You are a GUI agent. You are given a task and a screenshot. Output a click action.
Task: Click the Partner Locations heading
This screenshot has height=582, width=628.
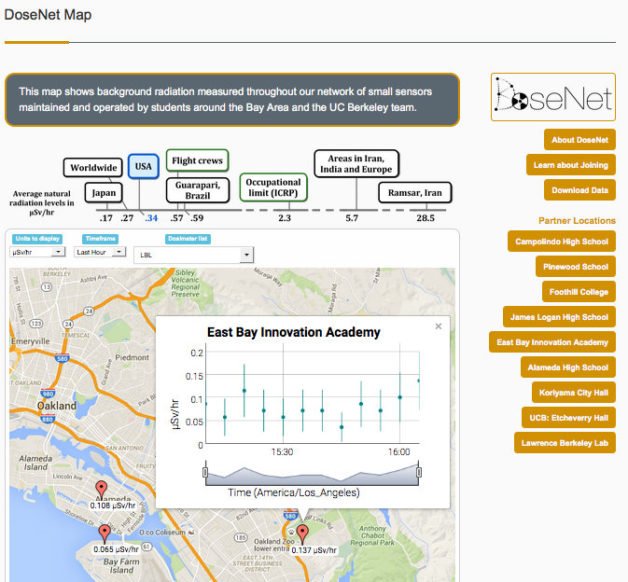coord(577,221)
